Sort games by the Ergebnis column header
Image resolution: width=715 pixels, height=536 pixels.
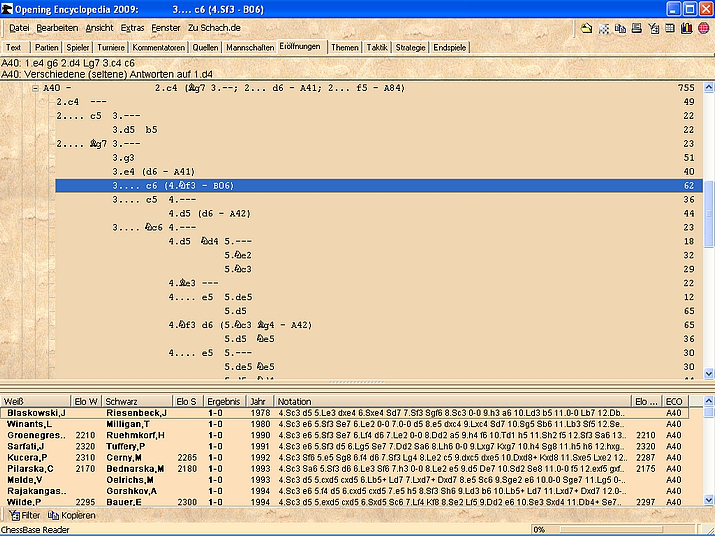click(x=225, y=401)
